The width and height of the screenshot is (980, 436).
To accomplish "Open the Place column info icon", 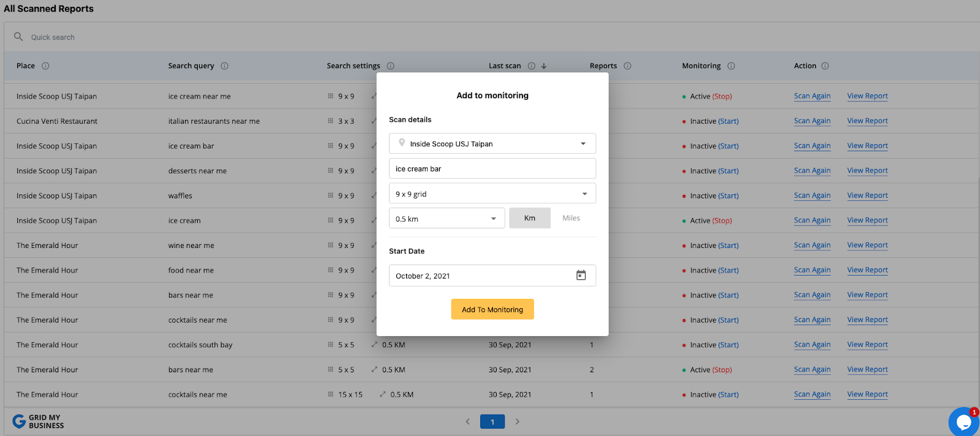I will point(45,66).
